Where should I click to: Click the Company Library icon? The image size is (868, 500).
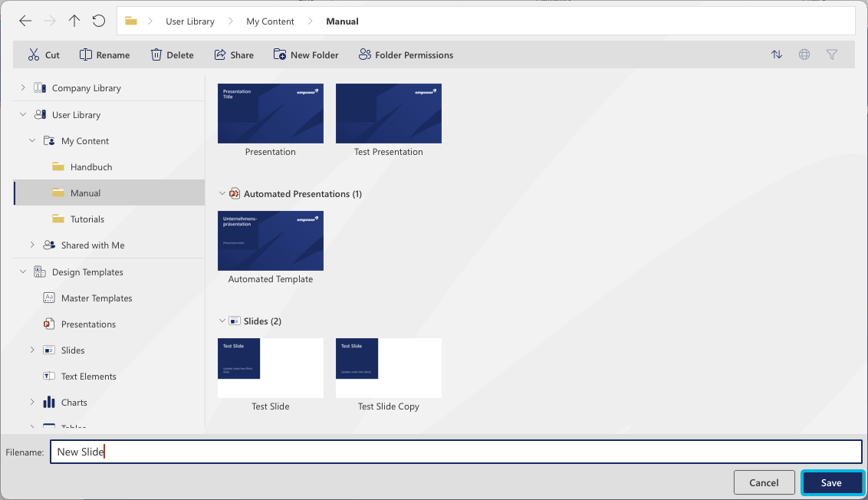[x=40, y=87]
